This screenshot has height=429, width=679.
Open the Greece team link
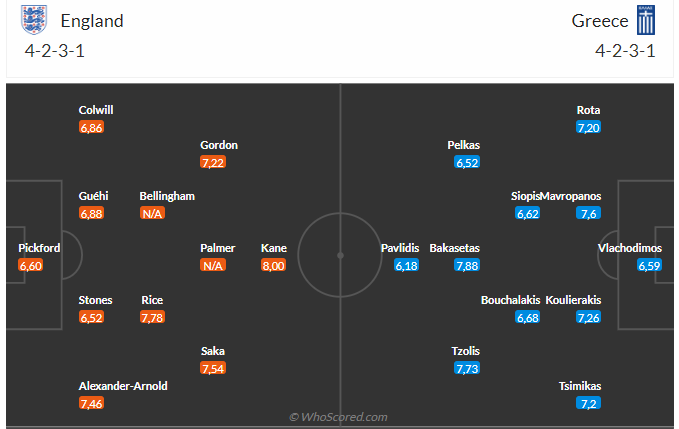click(600, 21)
